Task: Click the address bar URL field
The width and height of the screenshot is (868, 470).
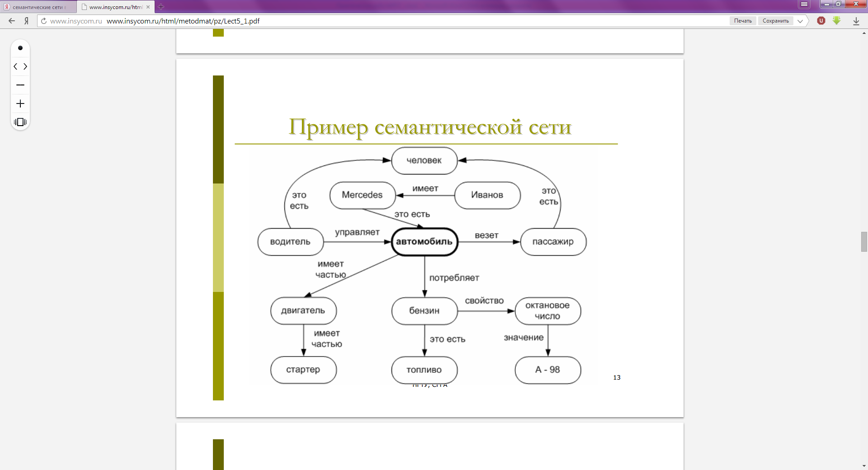Action: pos(384,21)
